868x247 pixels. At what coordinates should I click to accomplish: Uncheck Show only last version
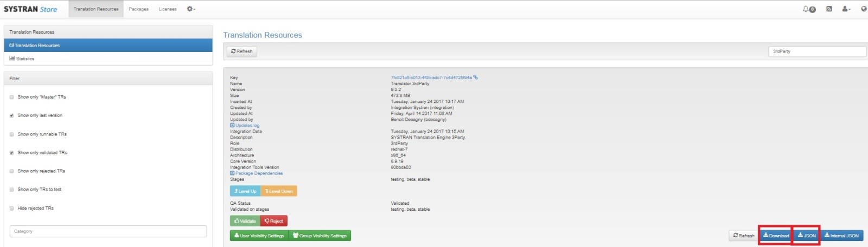(x=11, y=115)
